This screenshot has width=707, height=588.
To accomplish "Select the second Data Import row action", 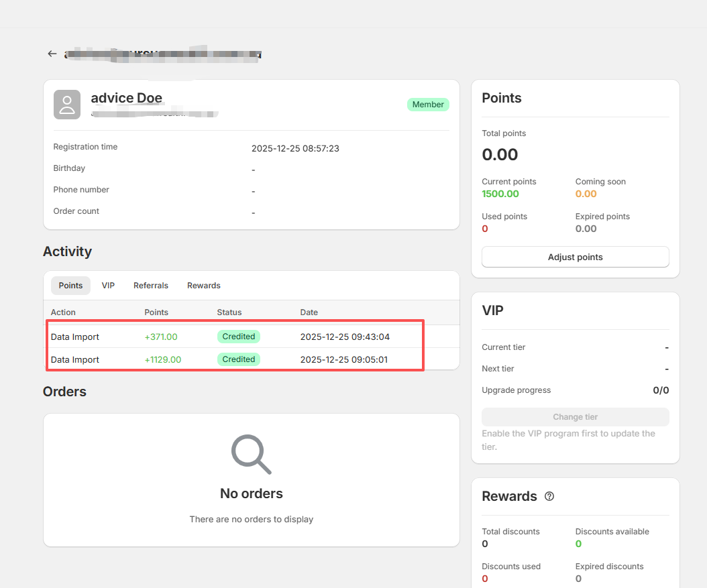I will 75,359.
